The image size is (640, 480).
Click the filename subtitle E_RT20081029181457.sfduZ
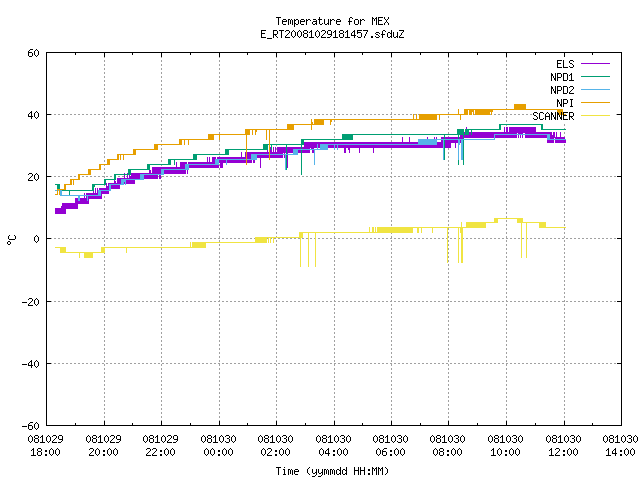pos(332,34)
